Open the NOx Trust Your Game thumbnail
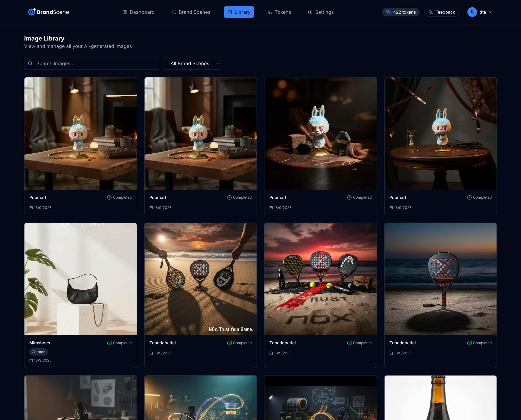521x420 pixels. (200, 279)
